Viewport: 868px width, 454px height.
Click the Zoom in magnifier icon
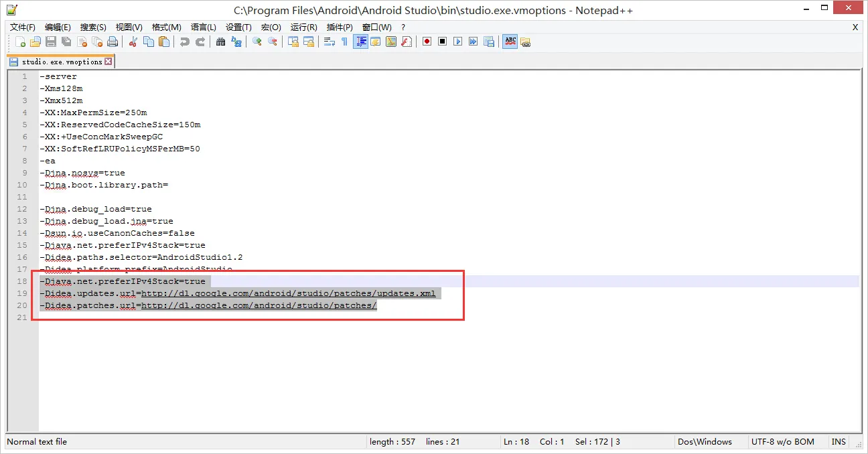[257, 42]
